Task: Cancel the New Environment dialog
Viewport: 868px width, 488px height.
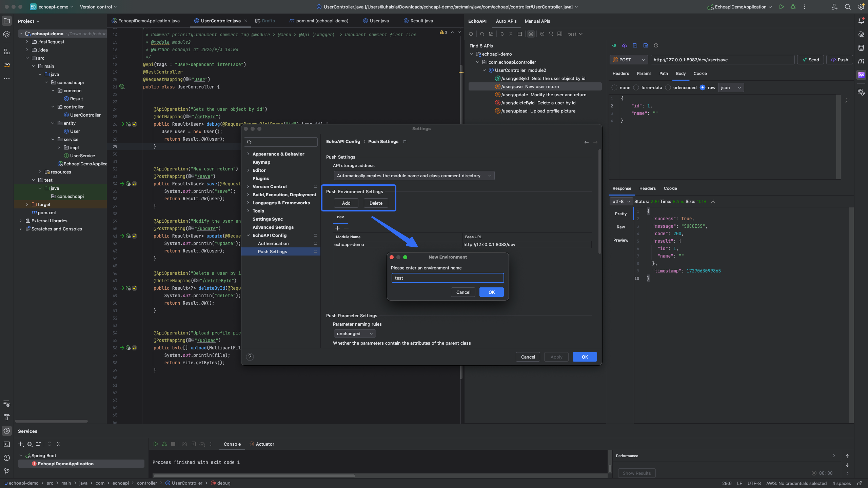Action: coord(463,292)
